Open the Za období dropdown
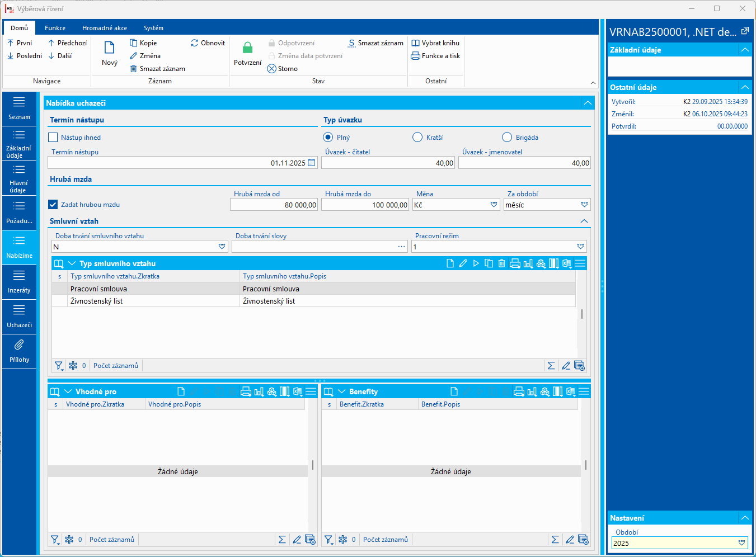The width and height of the screenshot is (756, 557). (584, 205)
